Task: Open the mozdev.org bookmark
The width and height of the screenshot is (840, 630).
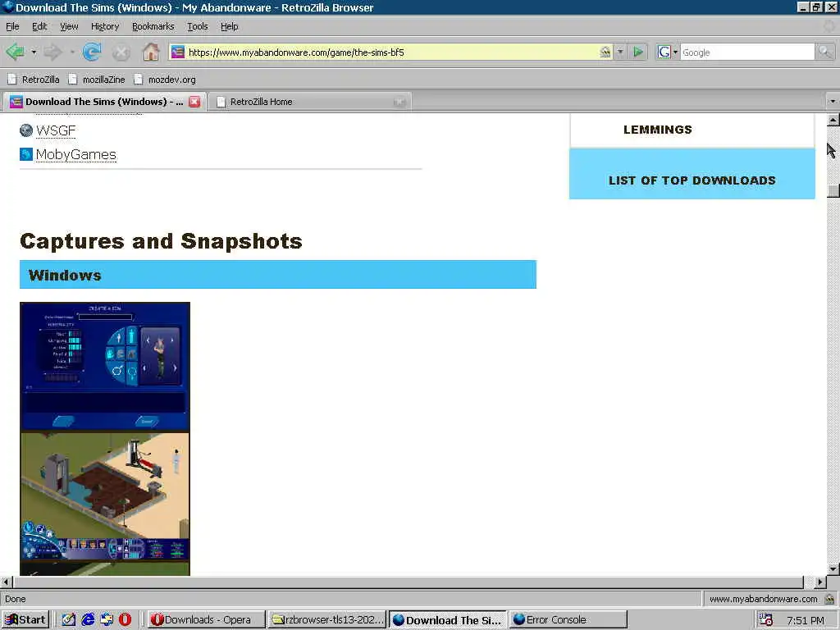Action: click(165, 80)
